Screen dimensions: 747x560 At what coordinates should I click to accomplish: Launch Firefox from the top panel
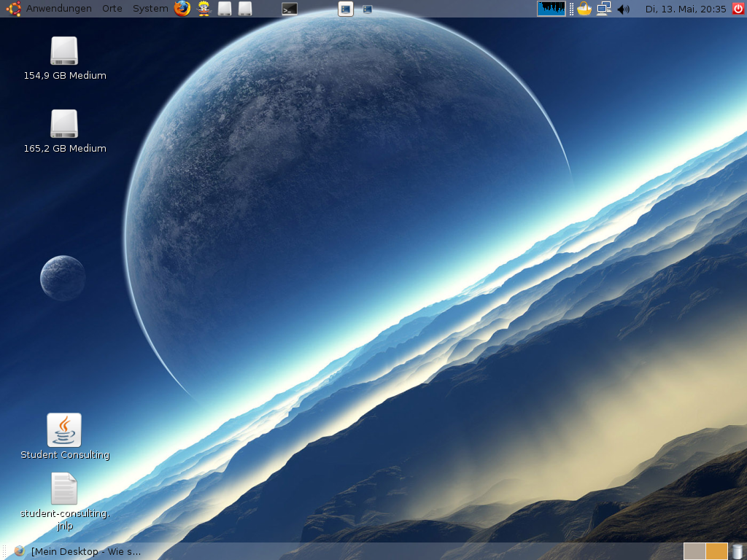(182, 9)
